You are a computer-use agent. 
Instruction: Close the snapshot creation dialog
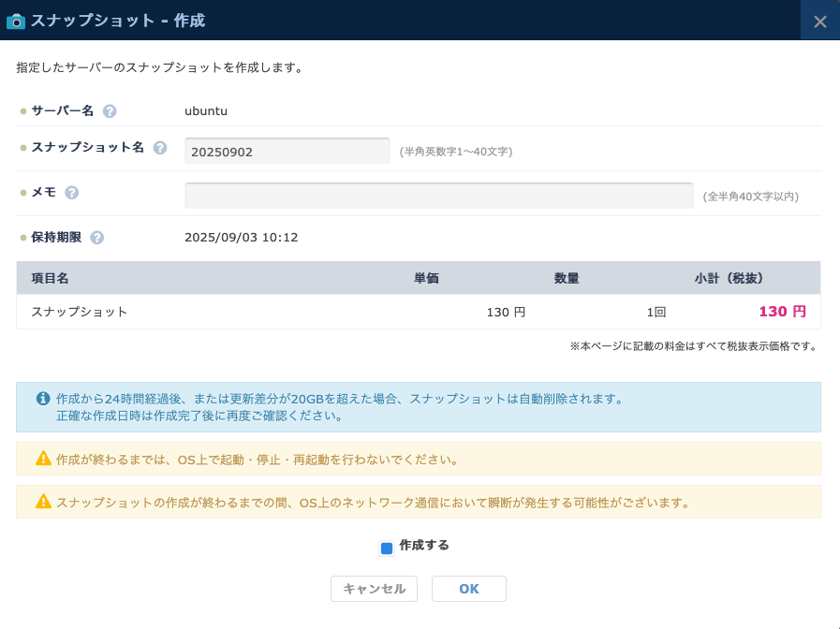pos(819,21)
